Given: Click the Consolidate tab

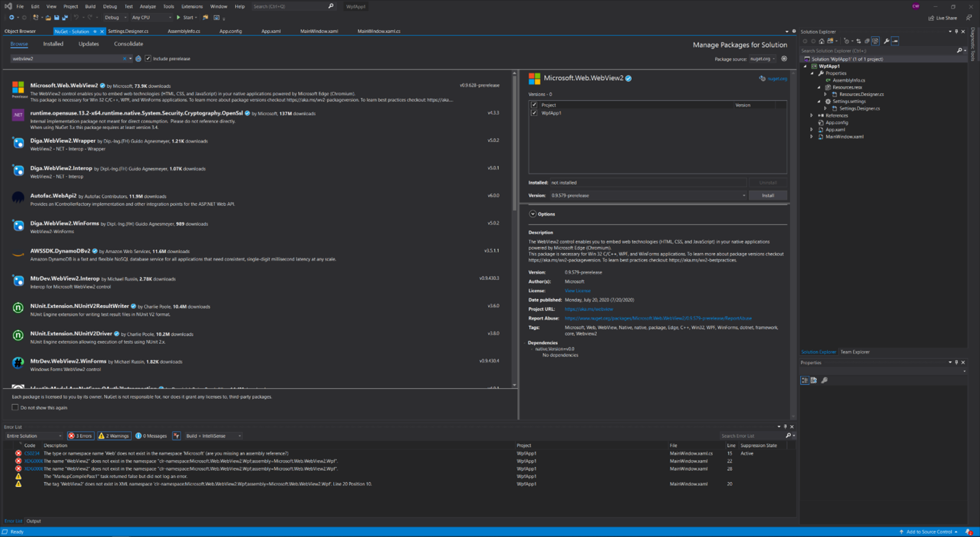Looking at the screenshot, I should [x=128, y=44].
